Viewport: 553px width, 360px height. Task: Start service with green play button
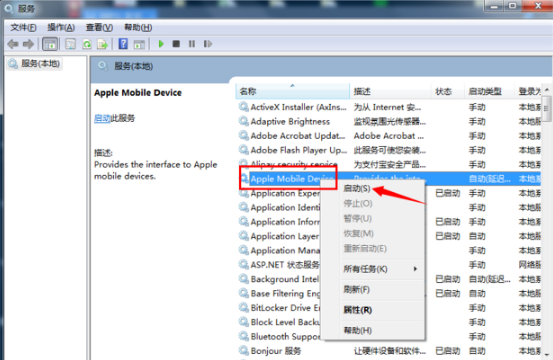[161, 44]
